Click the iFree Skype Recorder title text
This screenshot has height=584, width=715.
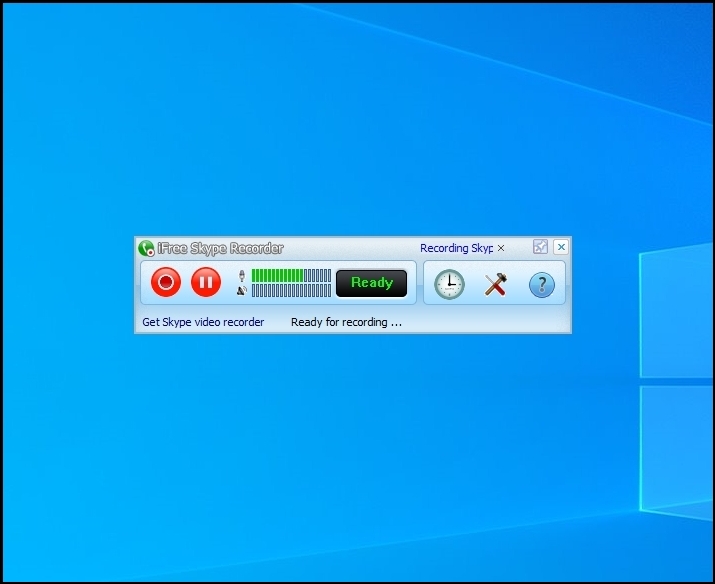(x=220, y=248)
